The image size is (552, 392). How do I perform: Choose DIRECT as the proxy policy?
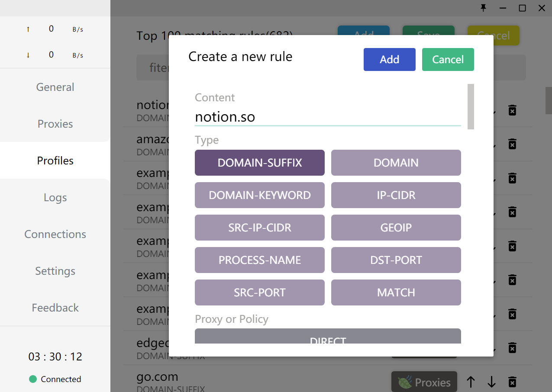pos(328,337)
